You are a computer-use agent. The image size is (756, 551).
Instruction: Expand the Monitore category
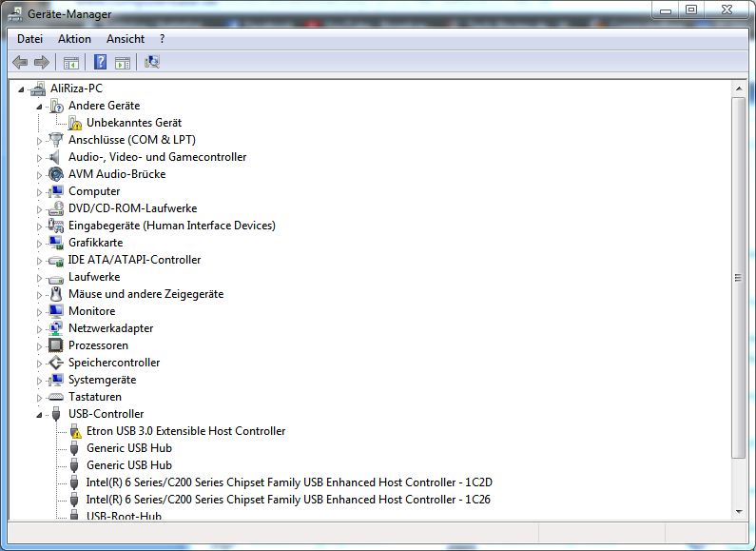39,312
